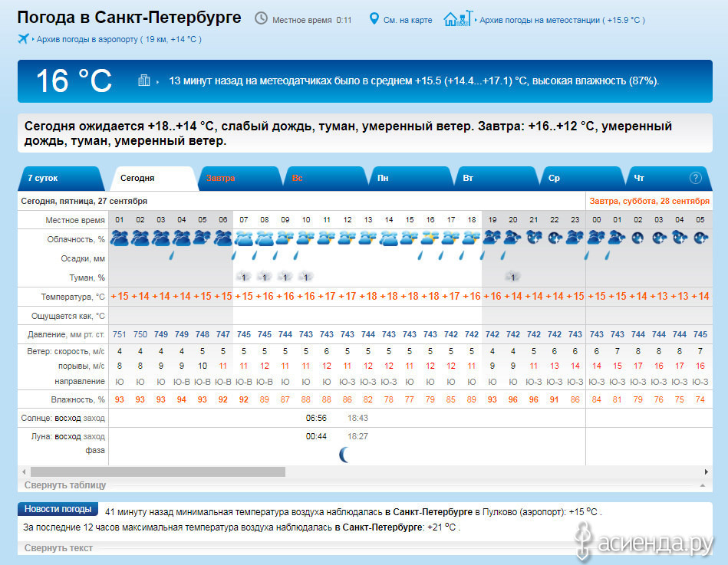Open the help question mark icon
Viewport: 728px width, 565px height.
(695, 178)
